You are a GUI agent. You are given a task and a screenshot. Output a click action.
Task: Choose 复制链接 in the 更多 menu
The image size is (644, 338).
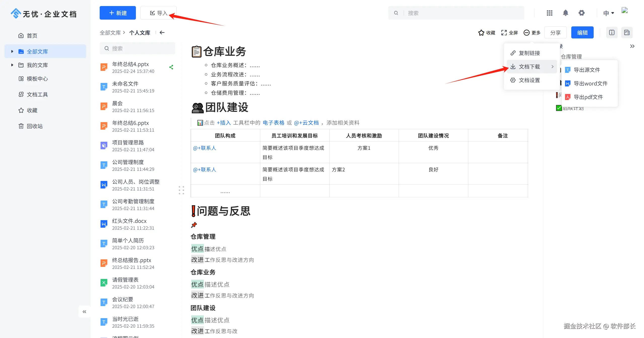point(529,53)
